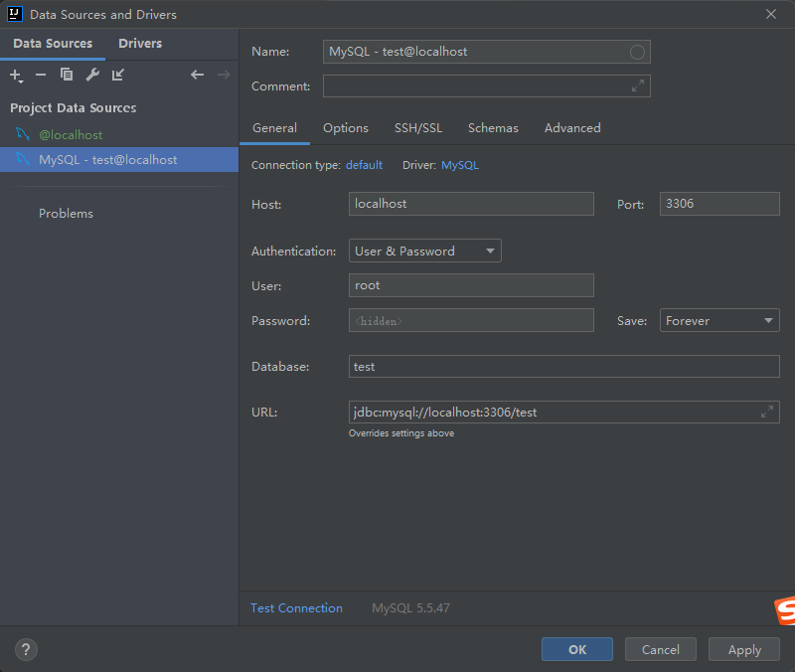Open the General tab
The height and width of the screenshot is (672, 795).
click(275, 128)
